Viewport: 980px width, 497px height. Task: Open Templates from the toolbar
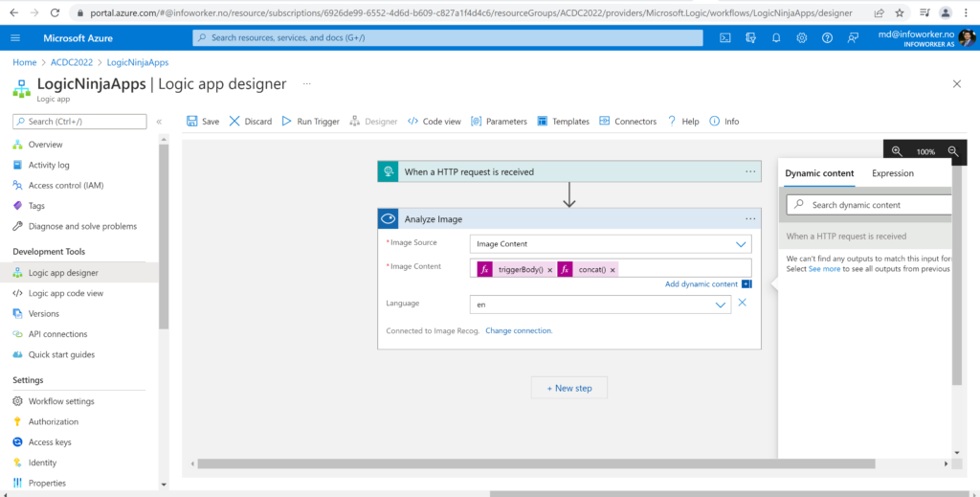tap(563, 122)
